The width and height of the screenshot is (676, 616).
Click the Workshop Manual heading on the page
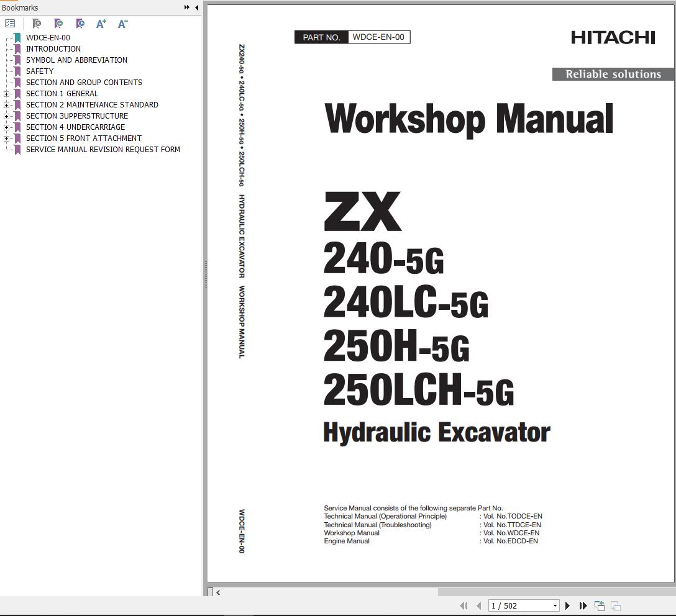pos(469,119)
